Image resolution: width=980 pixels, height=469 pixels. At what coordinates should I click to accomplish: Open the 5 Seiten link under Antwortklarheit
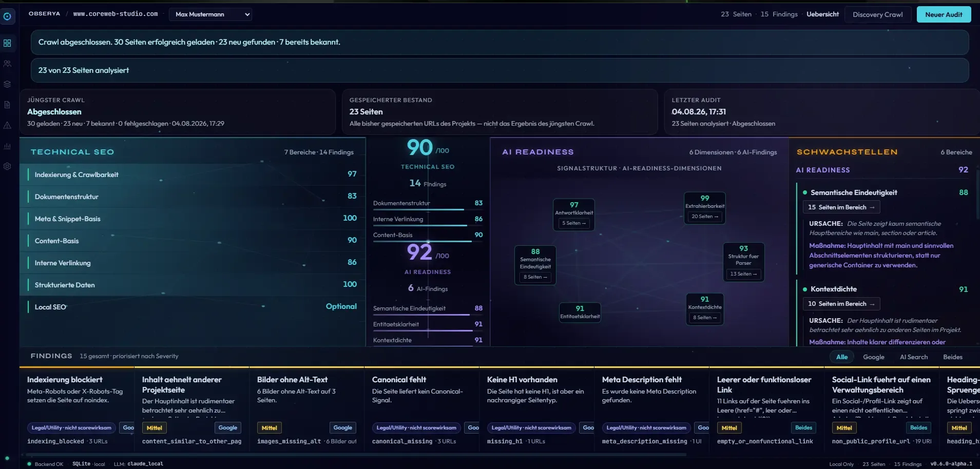[574, 223]
